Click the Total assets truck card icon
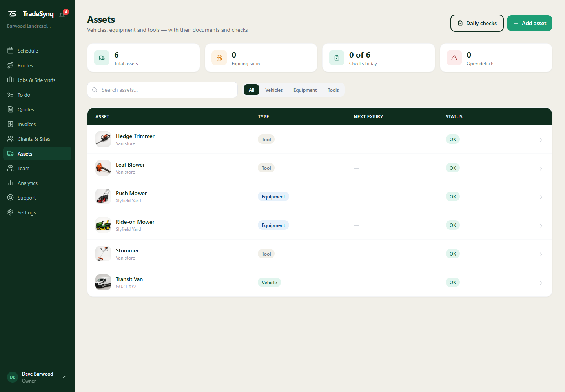Screen dimensions: 565x392 click(102, 58)
